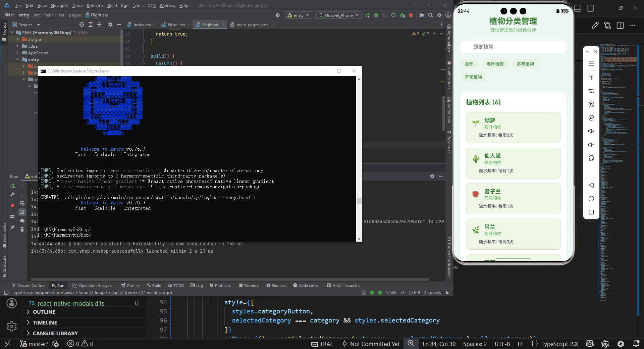Click the cmd window vertical scrollbar thumb
Image resolution: width=644 pixels, height=349 pixels.
359,201
